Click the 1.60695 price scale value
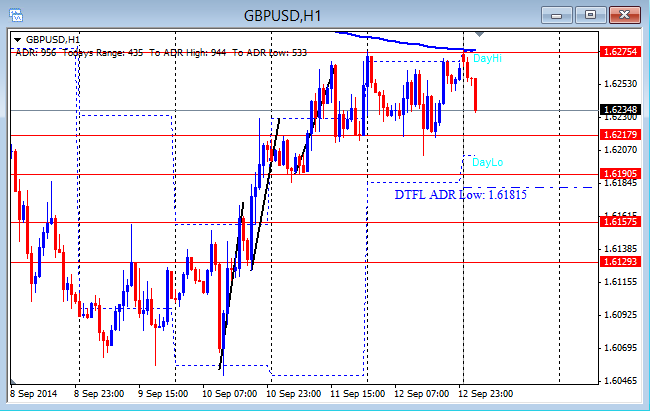650x411 pixels. [x=621, y=348]
